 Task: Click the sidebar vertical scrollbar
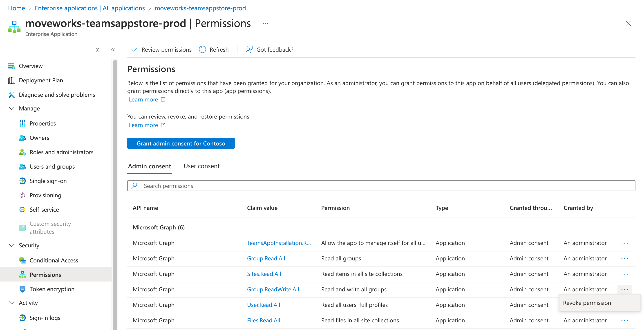click(115, 175)
